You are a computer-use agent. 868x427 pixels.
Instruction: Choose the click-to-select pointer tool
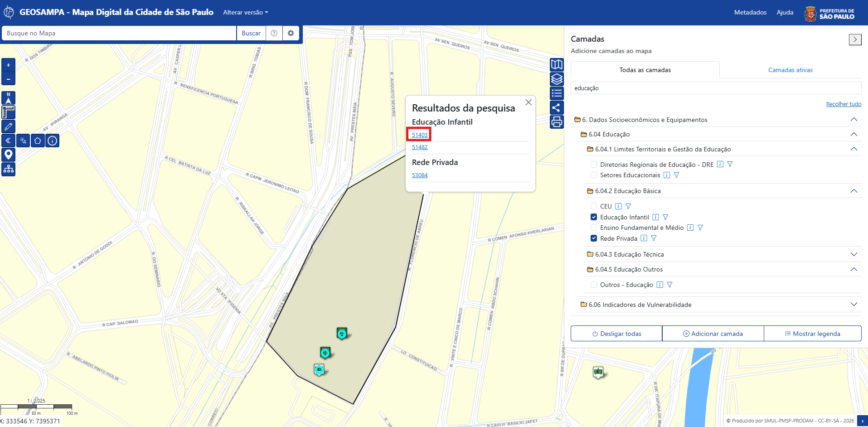point(23,141)
